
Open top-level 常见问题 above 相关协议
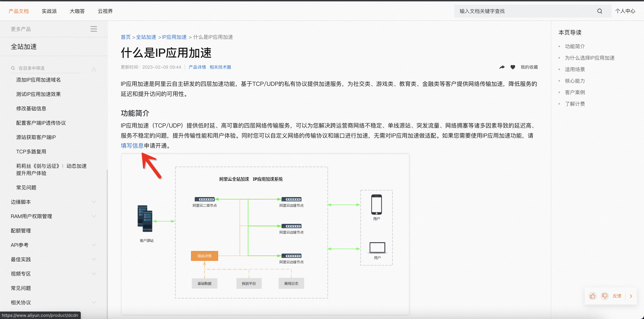click(21, 288)
